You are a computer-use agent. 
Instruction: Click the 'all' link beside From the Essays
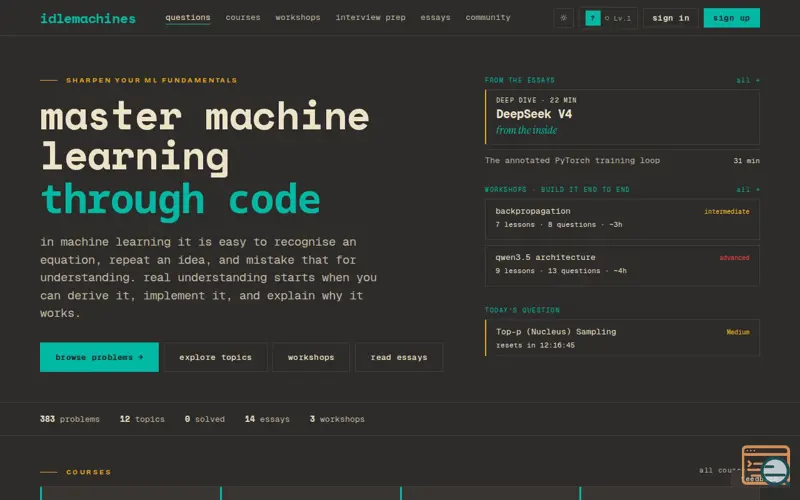pyautogui.click(x=747, y=80)
